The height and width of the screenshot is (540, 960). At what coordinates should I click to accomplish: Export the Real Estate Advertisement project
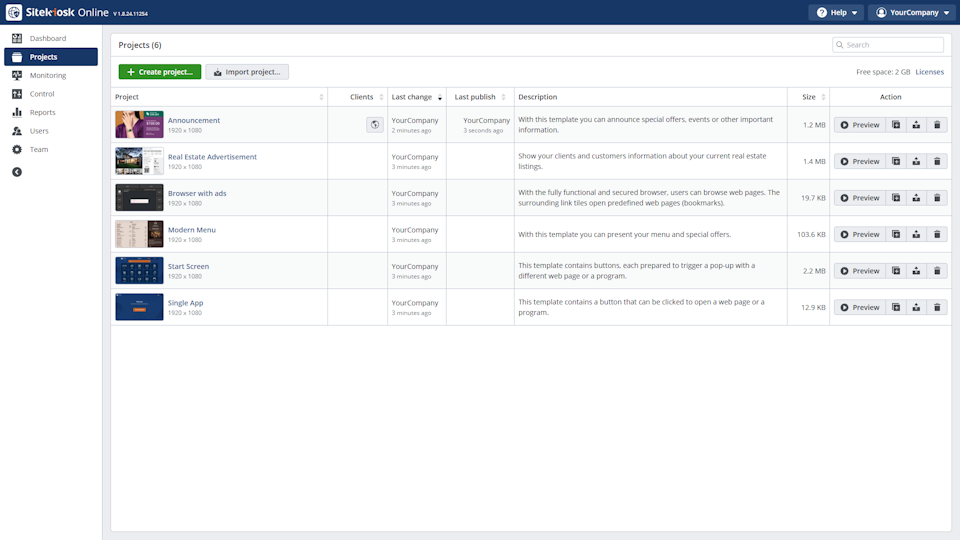916,161
